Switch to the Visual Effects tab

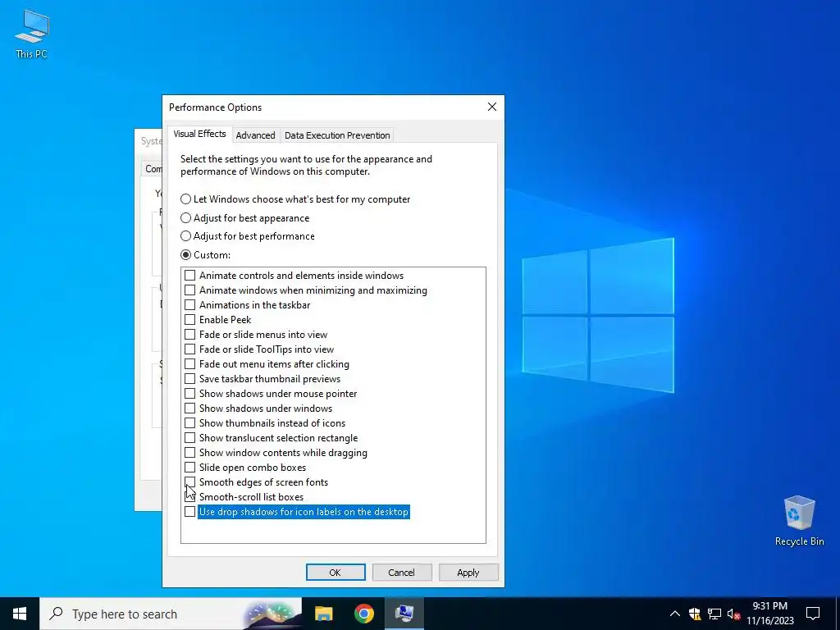click(x=200, y=134)
